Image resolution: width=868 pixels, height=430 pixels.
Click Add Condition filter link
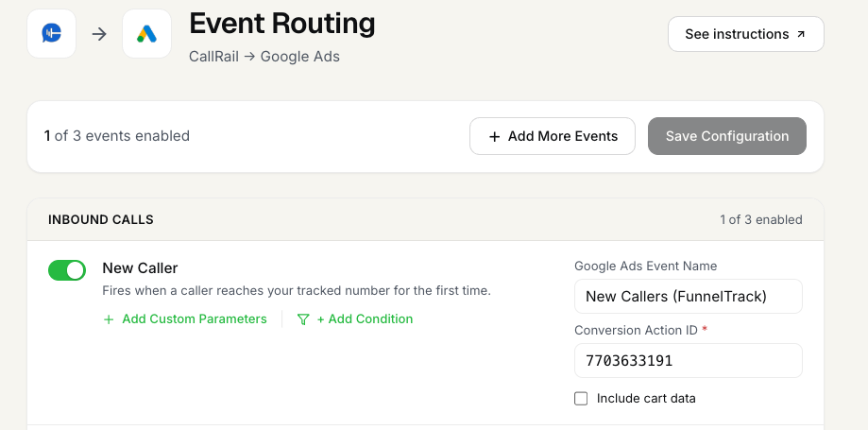(355, 319)
